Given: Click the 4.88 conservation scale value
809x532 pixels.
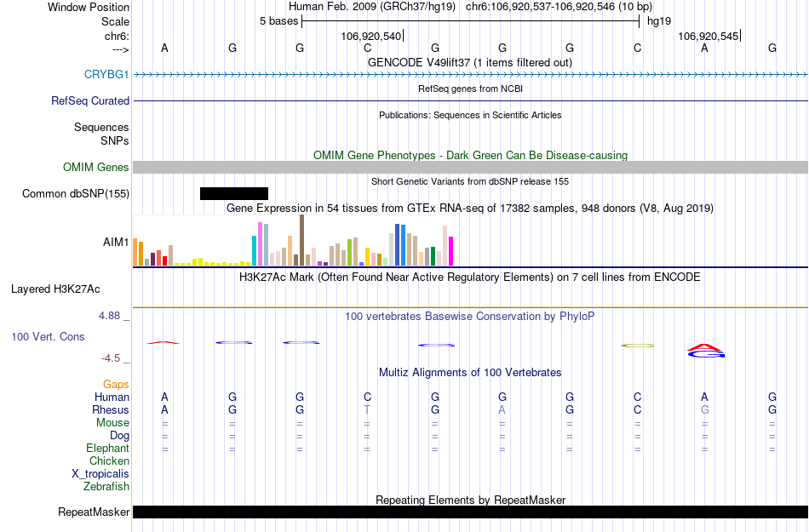Looking at the screenshot, I should [109, 316].
